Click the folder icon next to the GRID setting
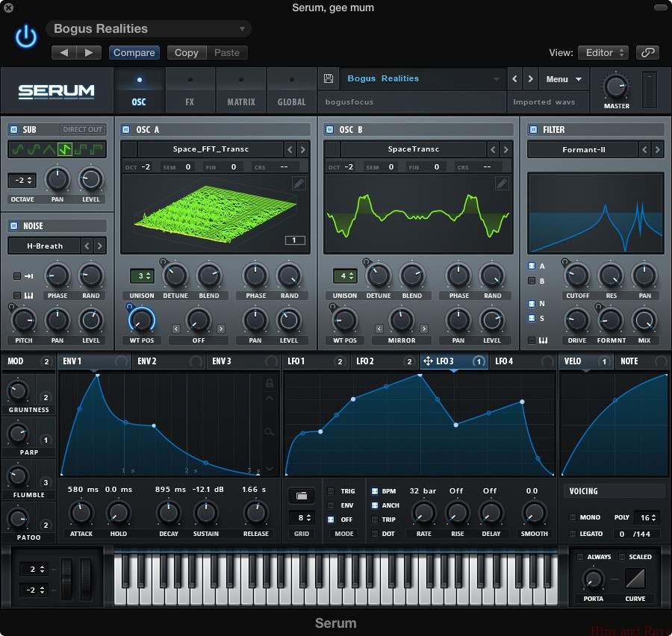Screen dimensions: 672x636 301,496
